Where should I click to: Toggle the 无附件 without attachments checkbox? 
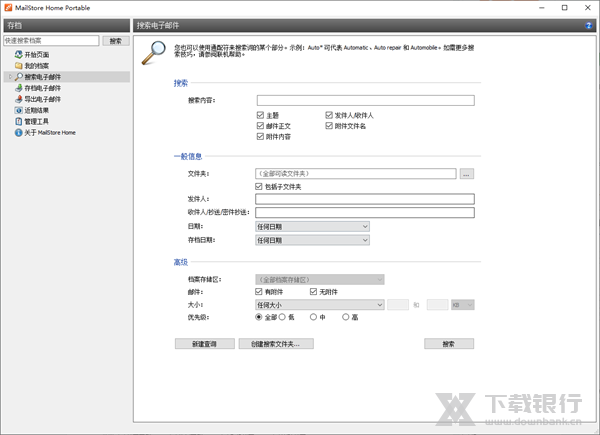(x=313, y=292)
